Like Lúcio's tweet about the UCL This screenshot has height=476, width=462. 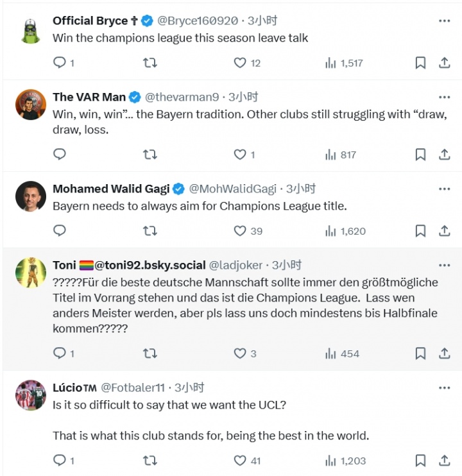tap(240, 460)
